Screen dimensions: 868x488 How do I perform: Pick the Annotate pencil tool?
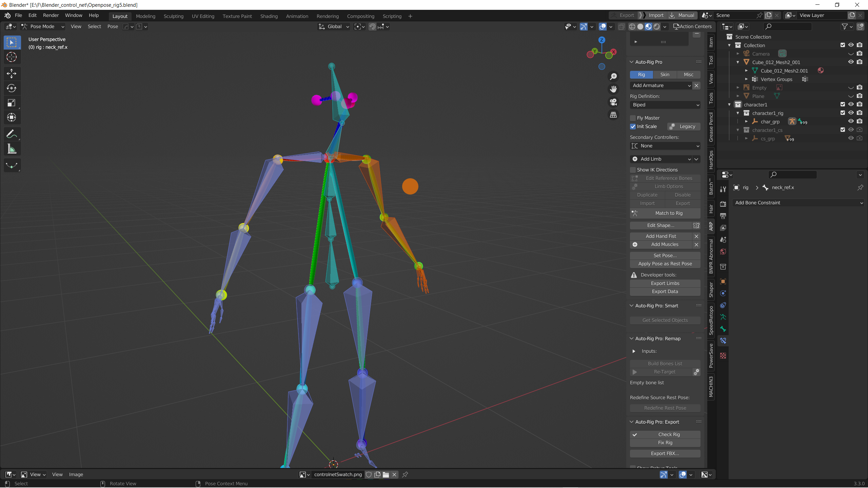tap(12, 134)
